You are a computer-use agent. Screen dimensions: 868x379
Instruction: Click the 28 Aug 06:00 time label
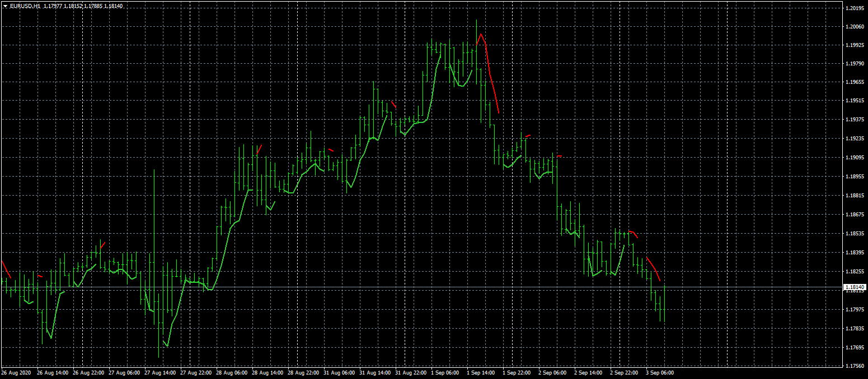tap(232, 373)
